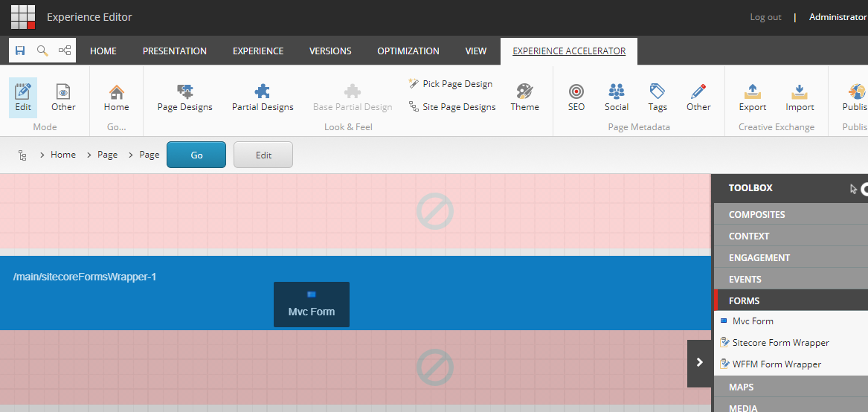Click the gray Edit breadcrumb button
868x412 pixels.
click(263, 155)
